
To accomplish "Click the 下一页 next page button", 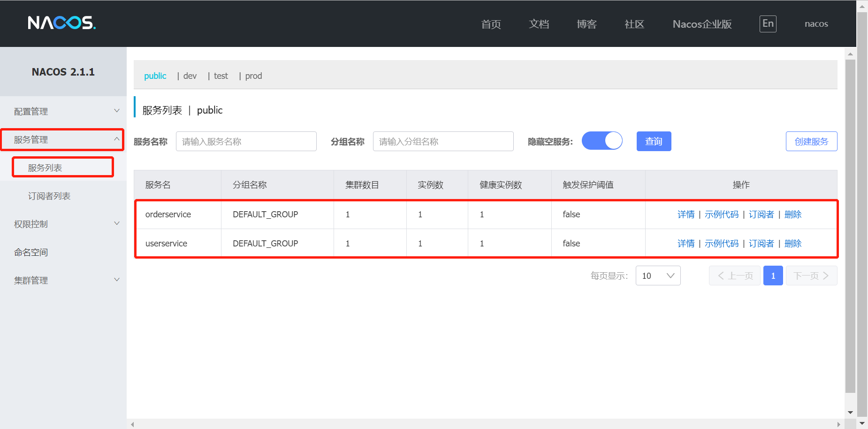I will (x=812, y=276).
